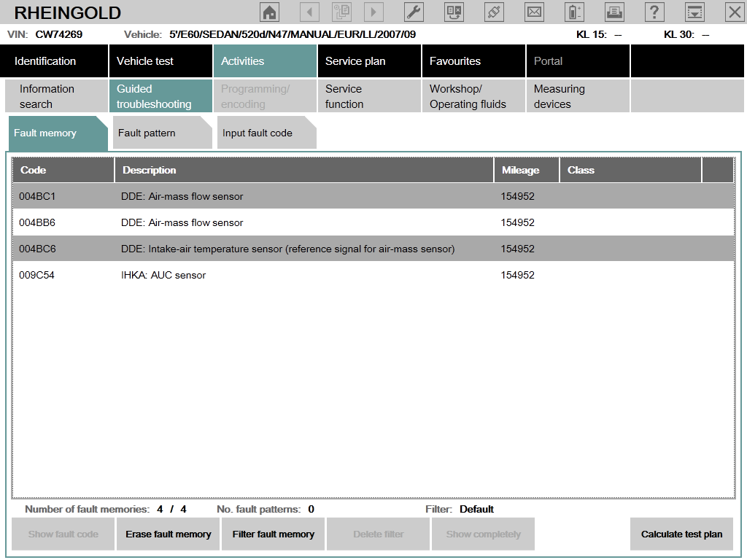
Task: Click 'IHKA: AUC sensor' description
Action: [163, 275]
